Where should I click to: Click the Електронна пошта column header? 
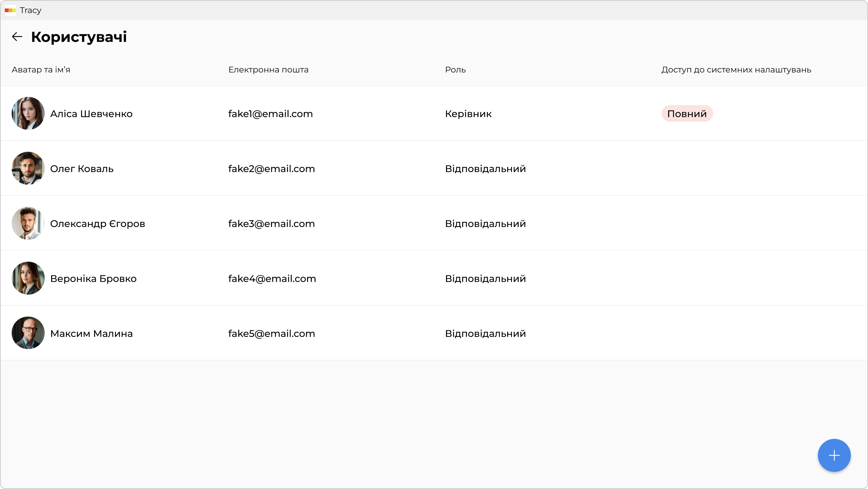[x=268, y=70]
